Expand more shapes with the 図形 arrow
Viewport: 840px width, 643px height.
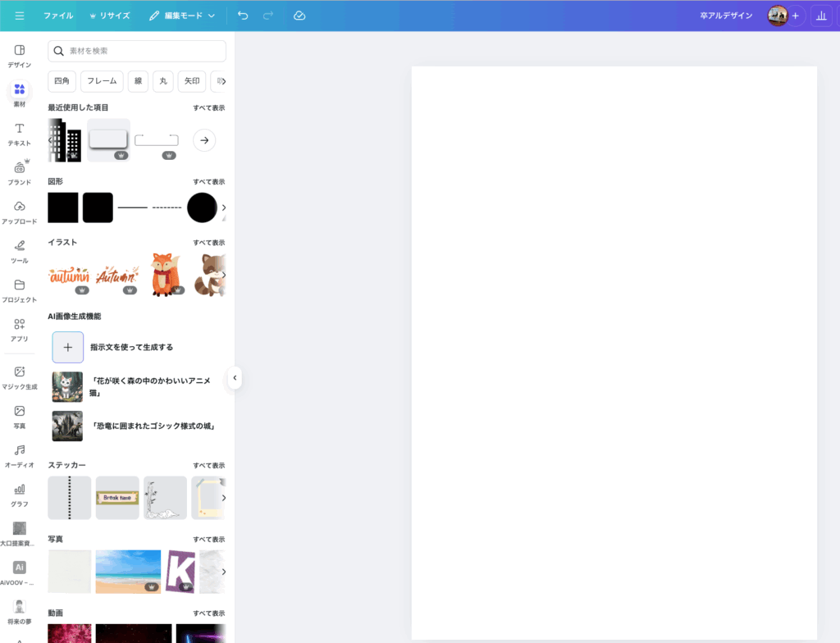(x=224, y=207)
